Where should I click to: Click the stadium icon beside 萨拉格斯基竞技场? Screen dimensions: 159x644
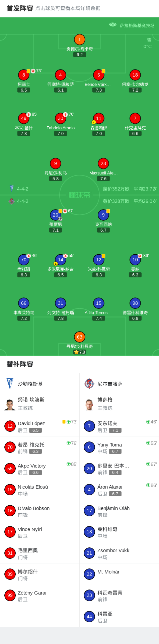(113, 25)
